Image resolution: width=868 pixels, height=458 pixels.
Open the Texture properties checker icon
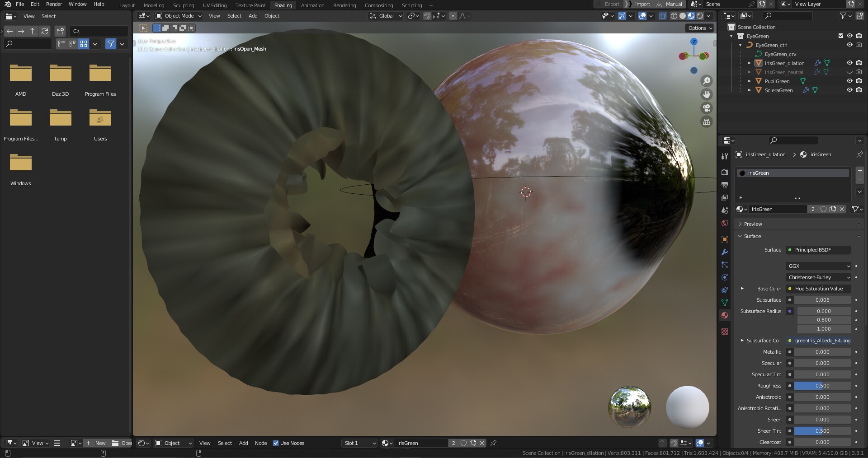(x=725, y=332)
